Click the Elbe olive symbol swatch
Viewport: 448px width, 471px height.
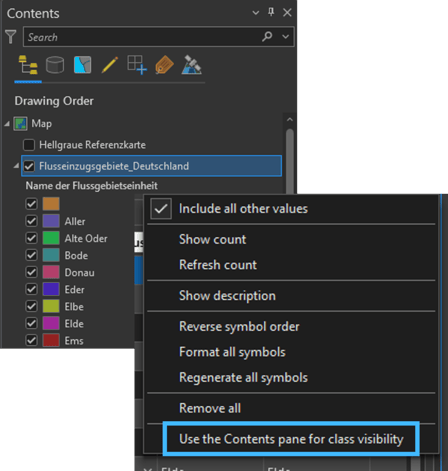point(51,306)
